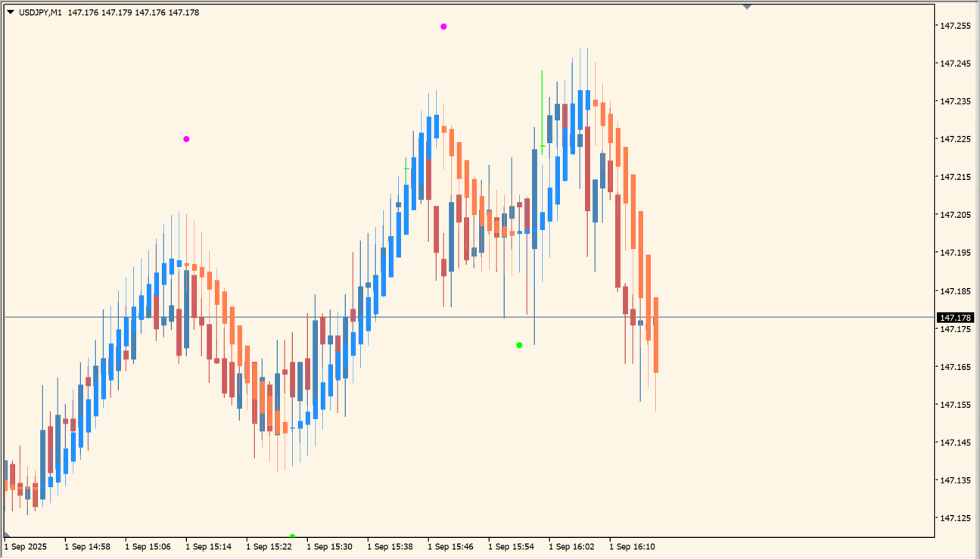
Task: Click time scale label 1 Sep 16:10
Action: pyautogui.click(x=632, y=546)
